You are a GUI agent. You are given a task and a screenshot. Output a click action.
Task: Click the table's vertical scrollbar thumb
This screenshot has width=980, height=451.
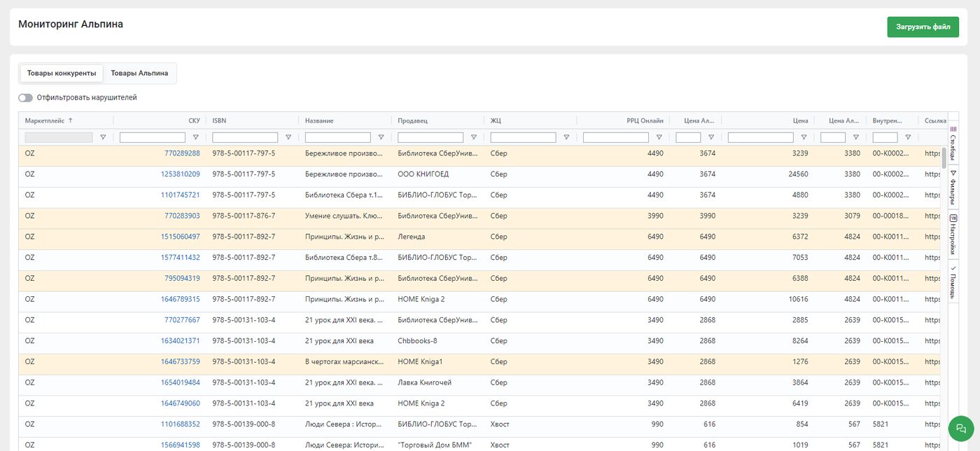coord(944,158)
